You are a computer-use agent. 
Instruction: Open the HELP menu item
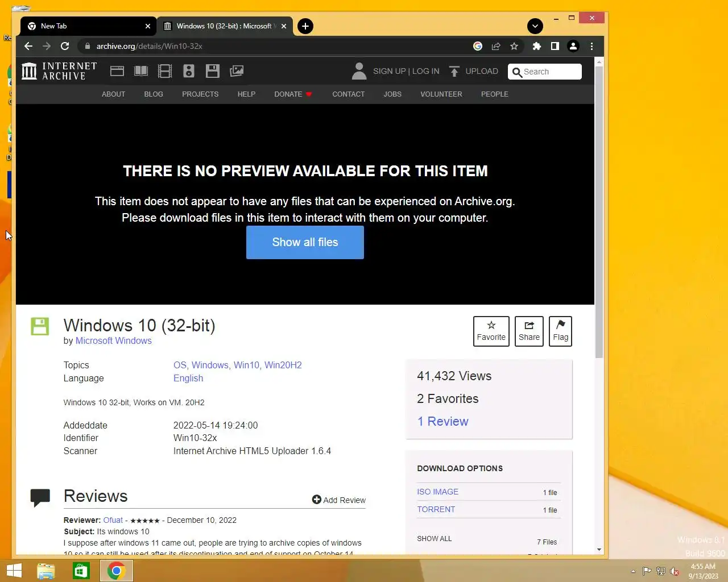coord(246,94)
